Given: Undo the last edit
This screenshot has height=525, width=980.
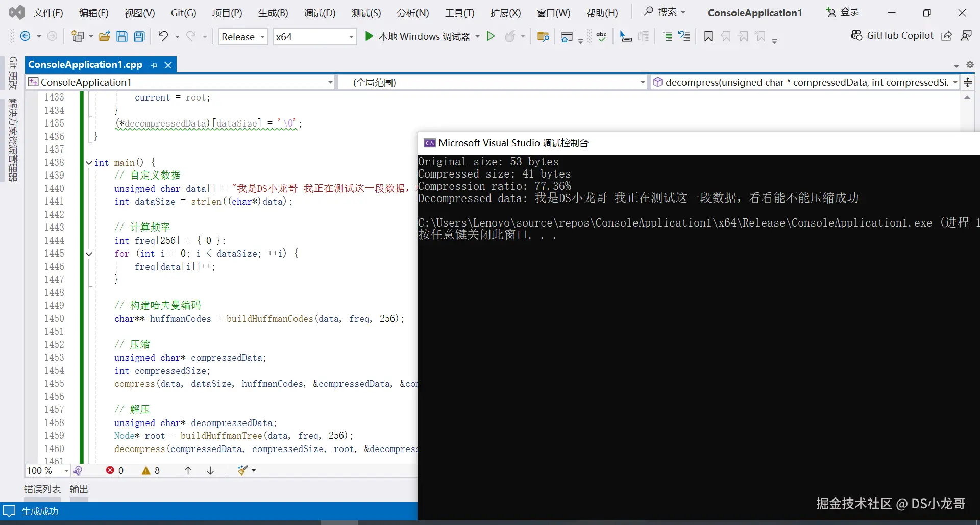Looking at the screenshot, I should tap(163, 36).
